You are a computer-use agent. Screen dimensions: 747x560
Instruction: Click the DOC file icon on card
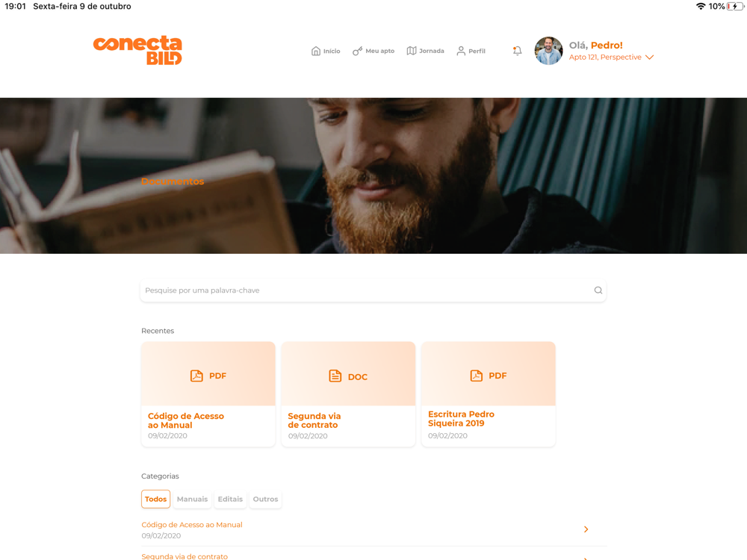pos(335,376)
